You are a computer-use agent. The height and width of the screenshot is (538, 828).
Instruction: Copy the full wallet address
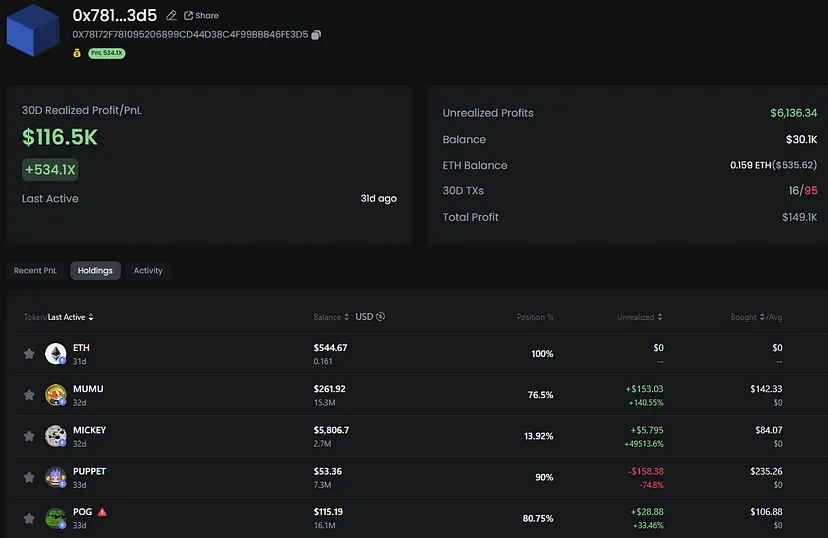tap(316, 35)
